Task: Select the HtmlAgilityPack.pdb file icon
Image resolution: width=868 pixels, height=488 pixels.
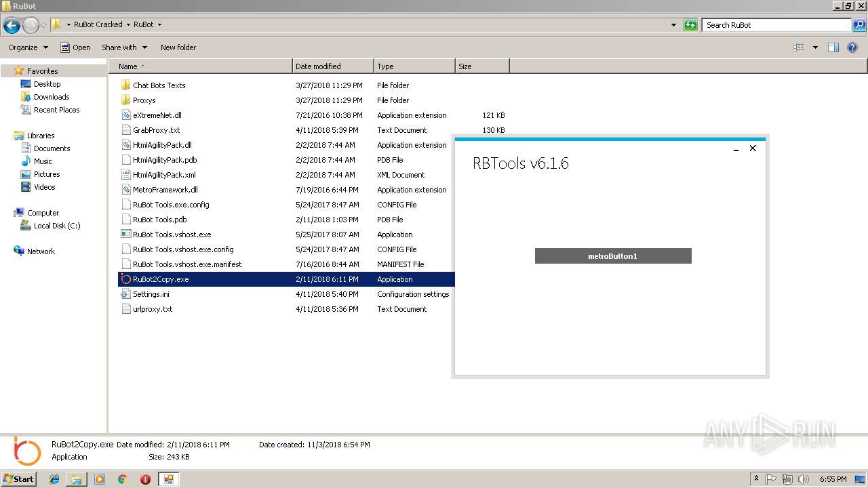Action: click(x=125, y=160)
